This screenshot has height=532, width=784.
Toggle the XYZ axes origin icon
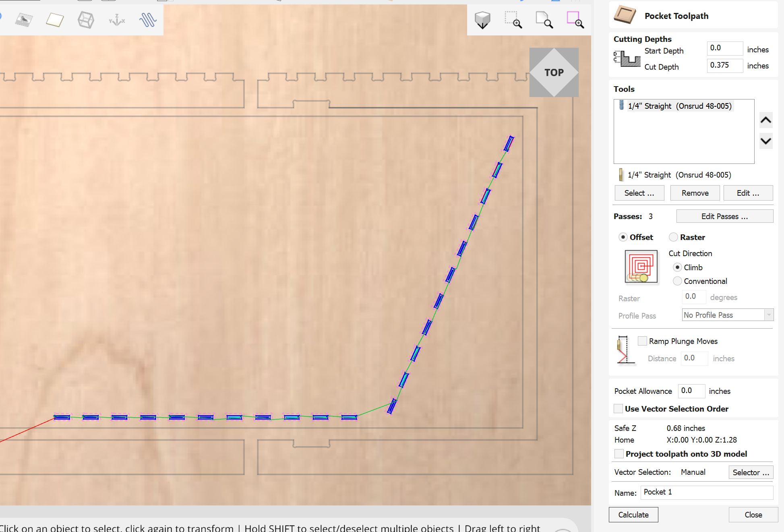(117, 19)
